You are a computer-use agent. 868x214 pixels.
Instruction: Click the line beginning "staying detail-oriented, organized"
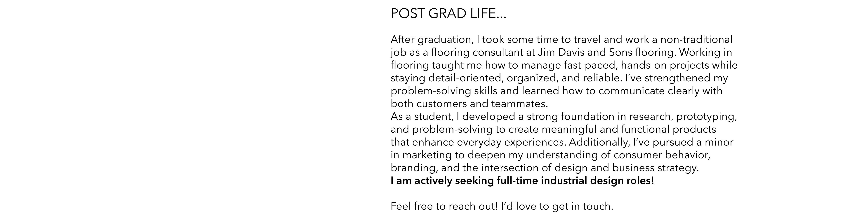coord(559,78)
